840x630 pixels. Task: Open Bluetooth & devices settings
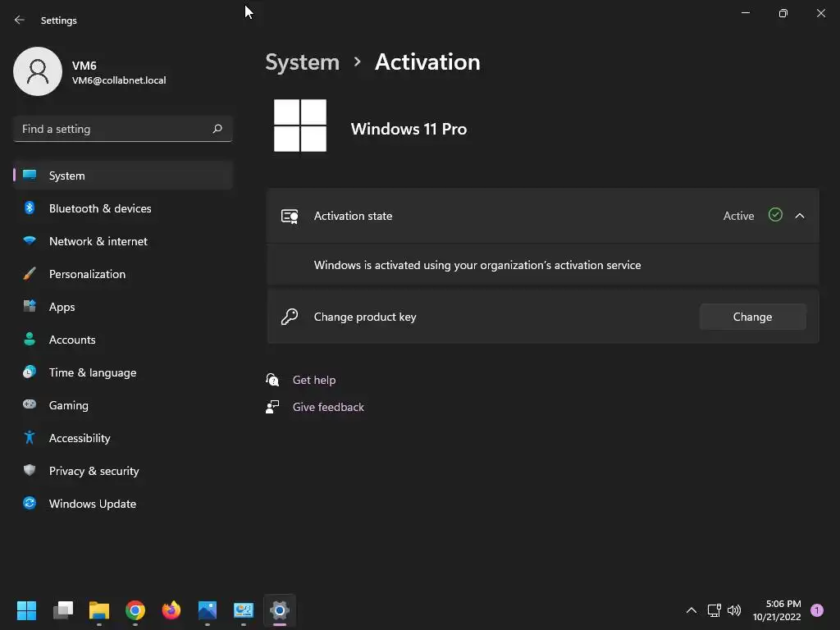(123, 208)
